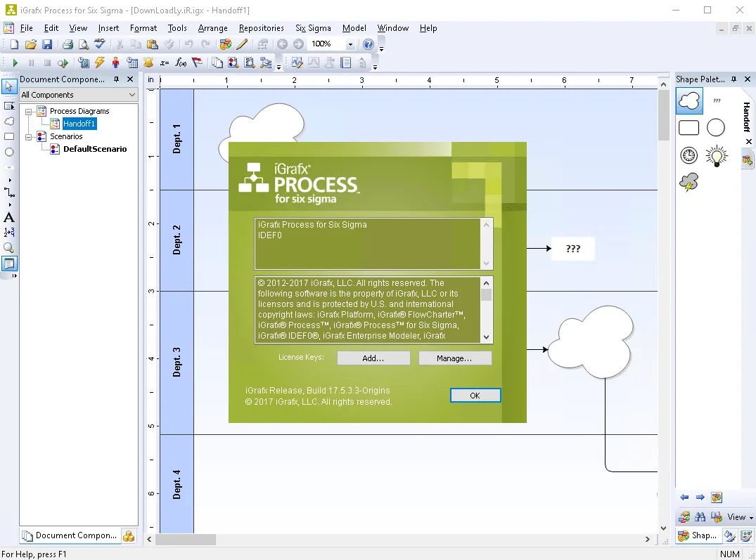
Task: Click the horizontal diagram scrollbar thumb
Action: pyautogui.click(x=186, y=540)
